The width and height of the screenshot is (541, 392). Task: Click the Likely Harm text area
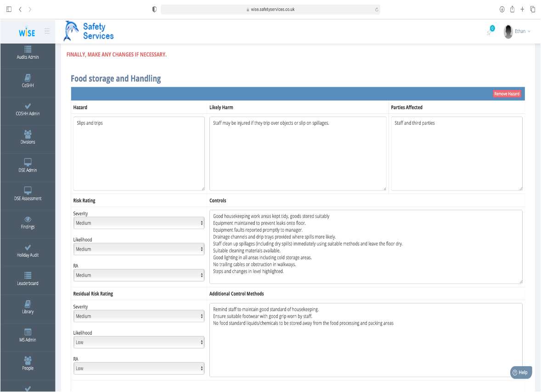point(298,154)
